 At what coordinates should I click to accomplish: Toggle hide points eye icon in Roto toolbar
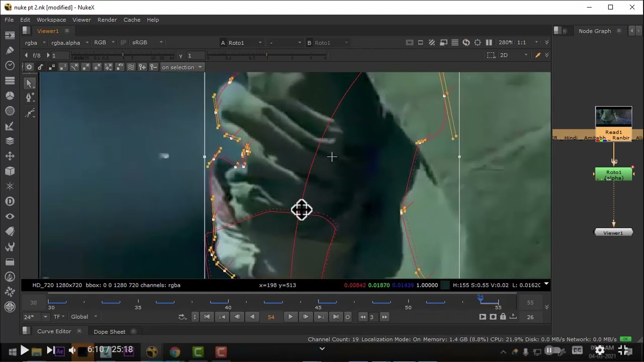click(x=120, y=67)
